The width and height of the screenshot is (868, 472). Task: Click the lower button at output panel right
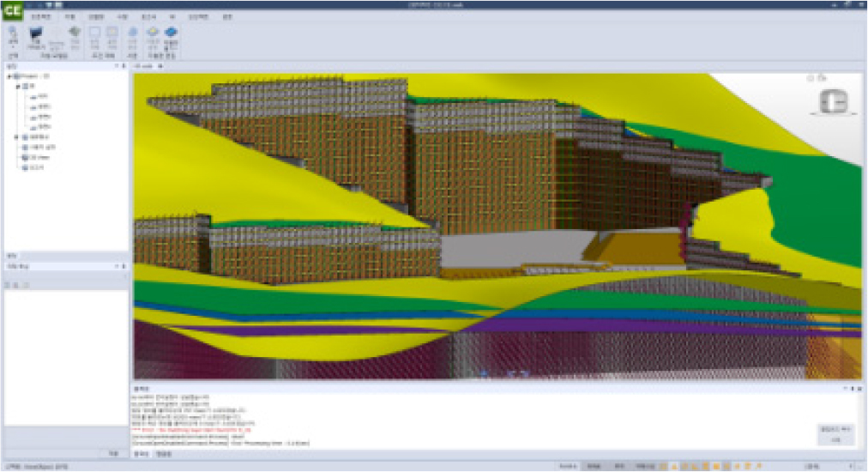(x=834, y=439)
